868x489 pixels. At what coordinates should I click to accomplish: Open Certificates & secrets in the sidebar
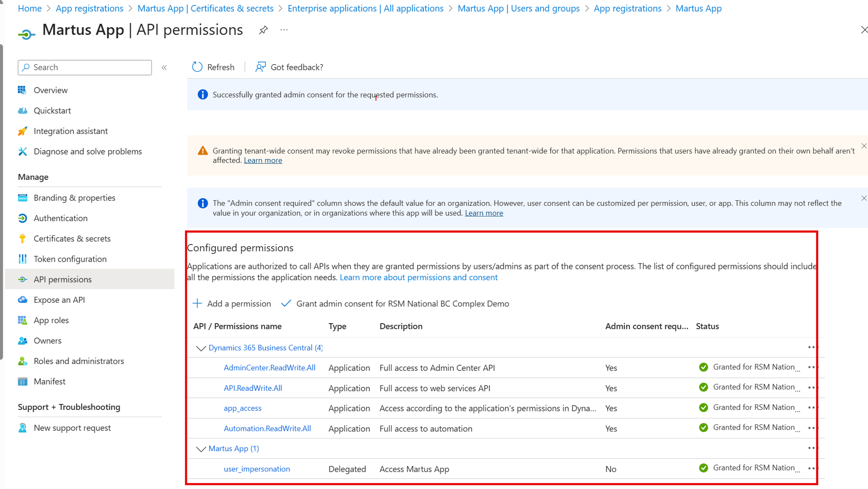(x=72, y=239)
